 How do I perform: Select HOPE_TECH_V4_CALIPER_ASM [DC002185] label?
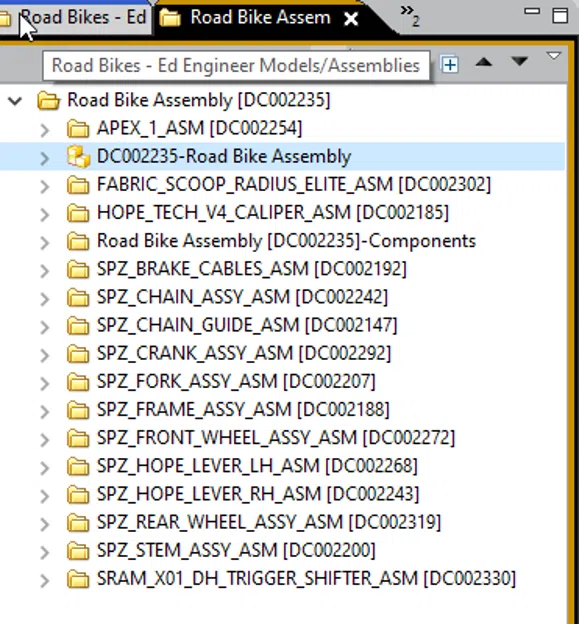(273, 213)
